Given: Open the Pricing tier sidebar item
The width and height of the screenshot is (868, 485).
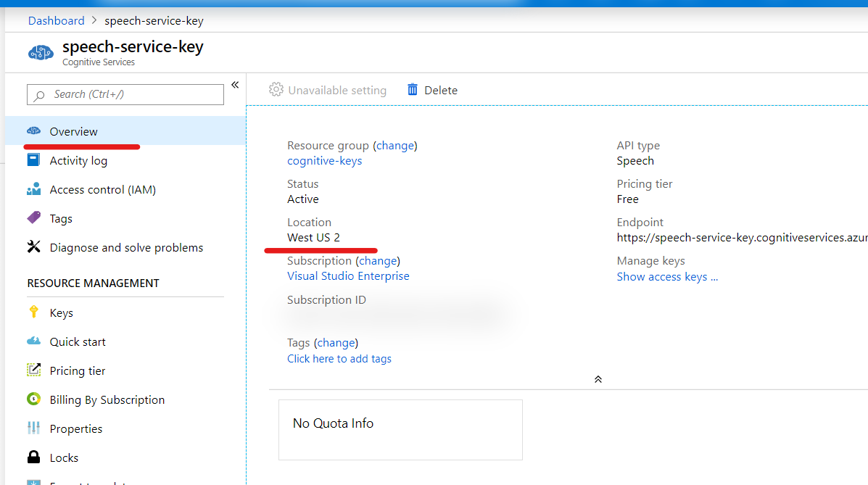Looking at the screenshot, I should coord(78,371).
